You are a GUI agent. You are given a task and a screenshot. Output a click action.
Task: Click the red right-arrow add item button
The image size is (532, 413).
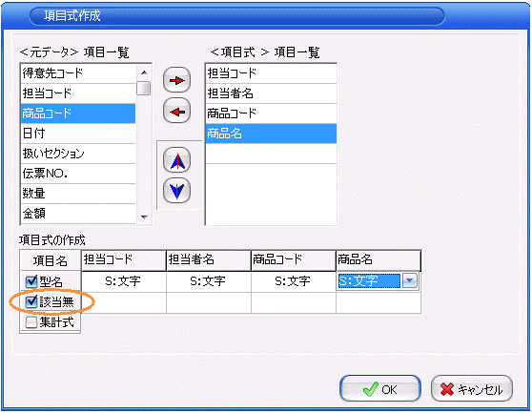tap(176, 80)
